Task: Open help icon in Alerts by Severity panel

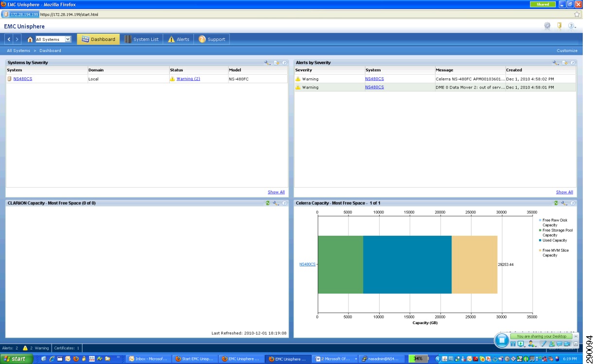Action: [x=573, y=63]
